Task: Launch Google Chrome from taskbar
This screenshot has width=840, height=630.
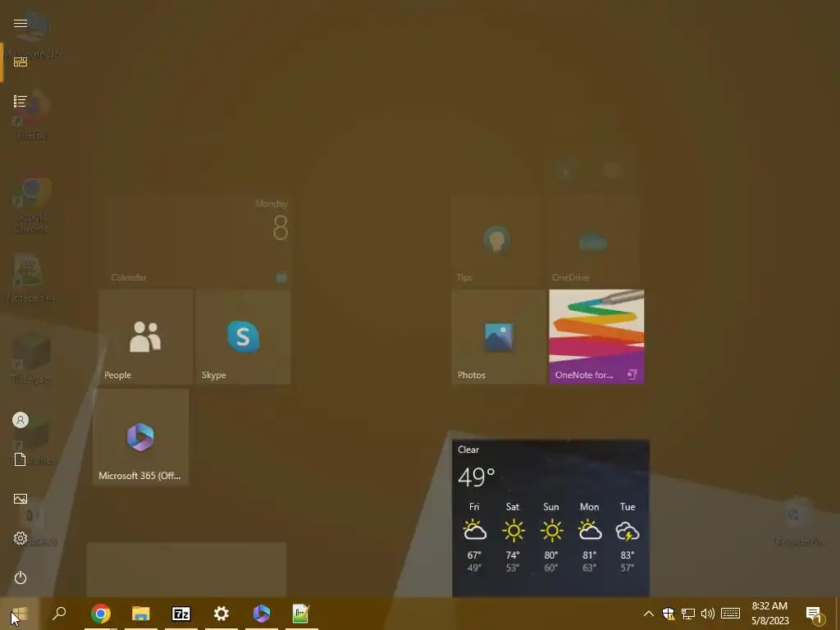Action: (x=101, y=614)
